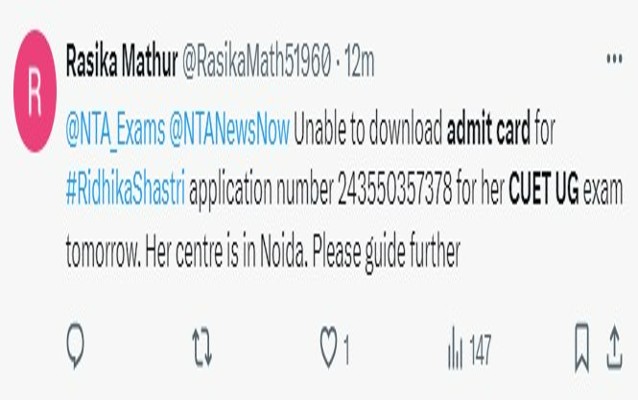Viewport: 638px width, 400px height.
Task: Open the @NTANewsNow mention
Action: [229, 130]
